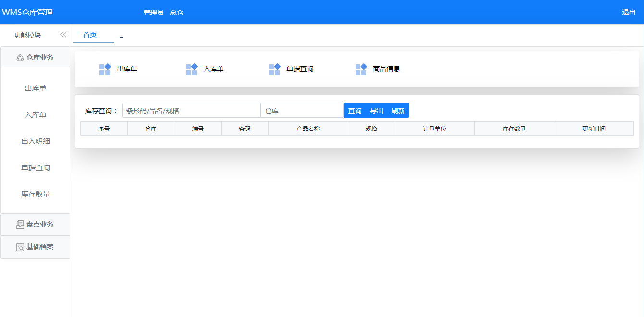Click the 盘点业务 section icon
The height and width of the screenshot is (317, 644).
pyautogui.click(x=20, y=225)
